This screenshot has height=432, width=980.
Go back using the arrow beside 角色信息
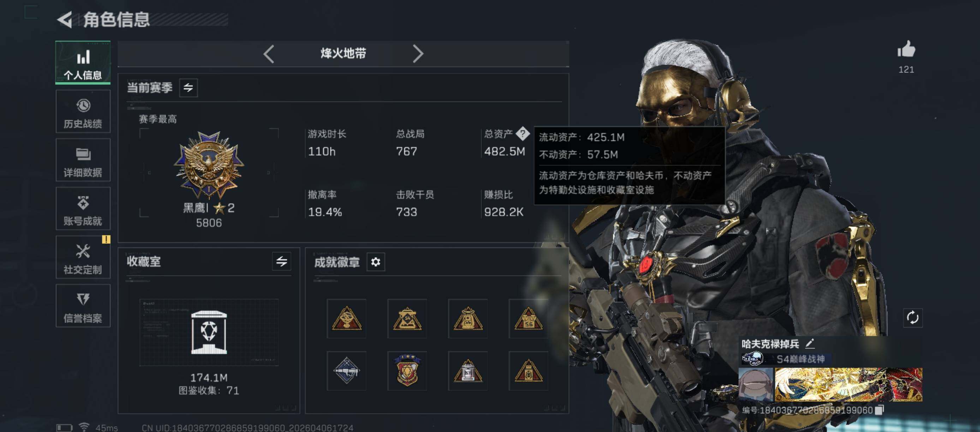[x=65, y=20]
